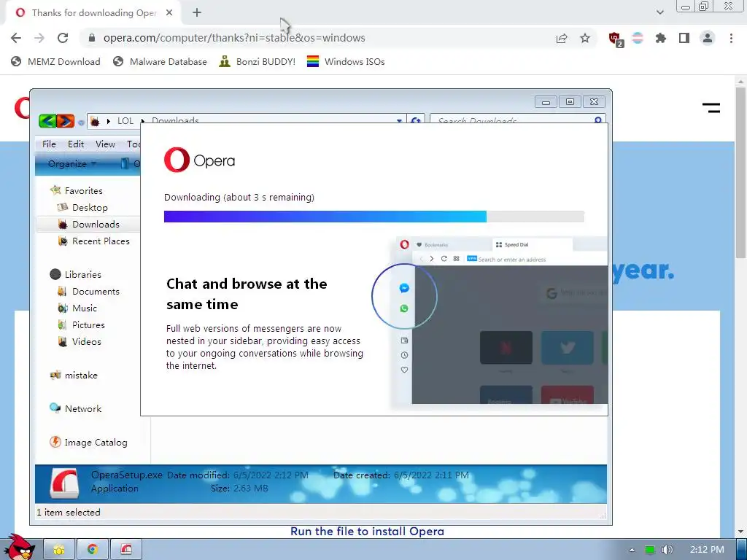
Task: Select Network in the navigation pane
Action: click(x=75, y=408)
